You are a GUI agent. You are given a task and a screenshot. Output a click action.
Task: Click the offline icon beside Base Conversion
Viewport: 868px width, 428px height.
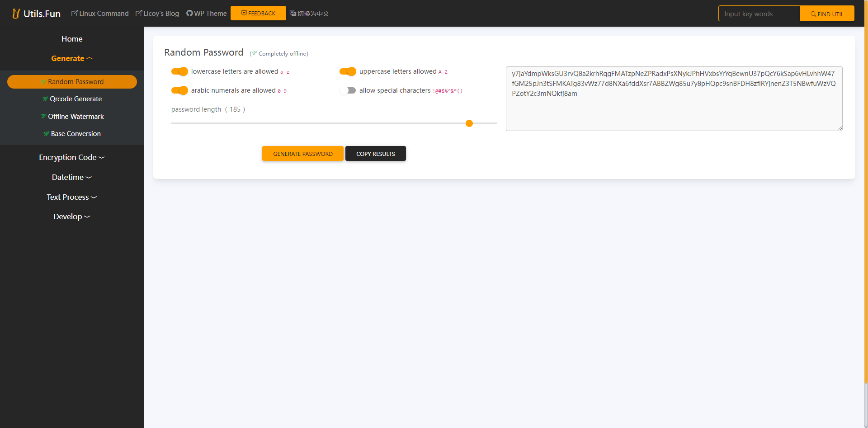point(46,134)
